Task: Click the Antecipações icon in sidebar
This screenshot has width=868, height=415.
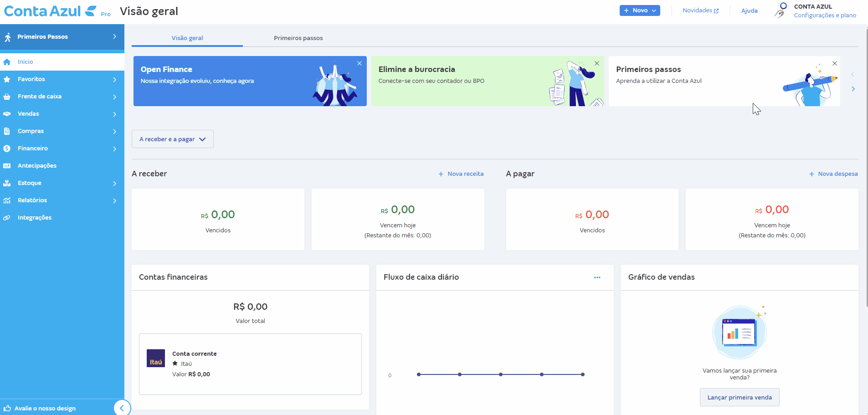Action: (x=7, y=166)
